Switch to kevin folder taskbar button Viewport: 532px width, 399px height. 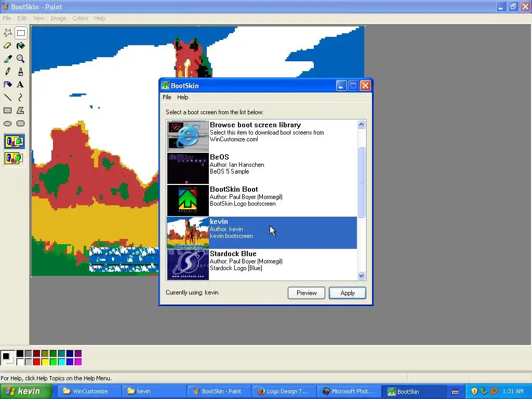tap(154, 391)
